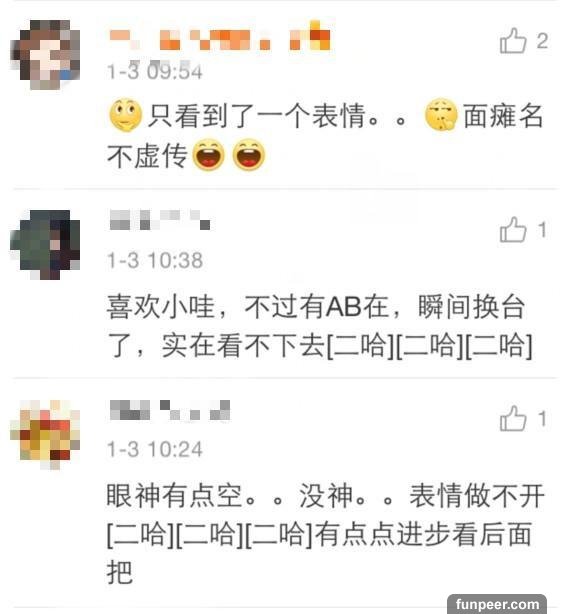
Task: Click the shushing face emoji before 面瘫名
Action: coord(441,114)
